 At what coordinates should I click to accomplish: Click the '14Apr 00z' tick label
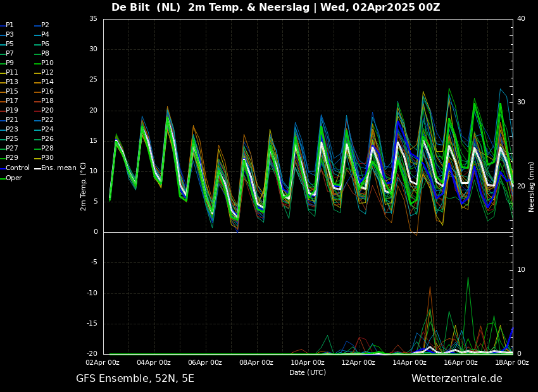(x=410, y=362)
